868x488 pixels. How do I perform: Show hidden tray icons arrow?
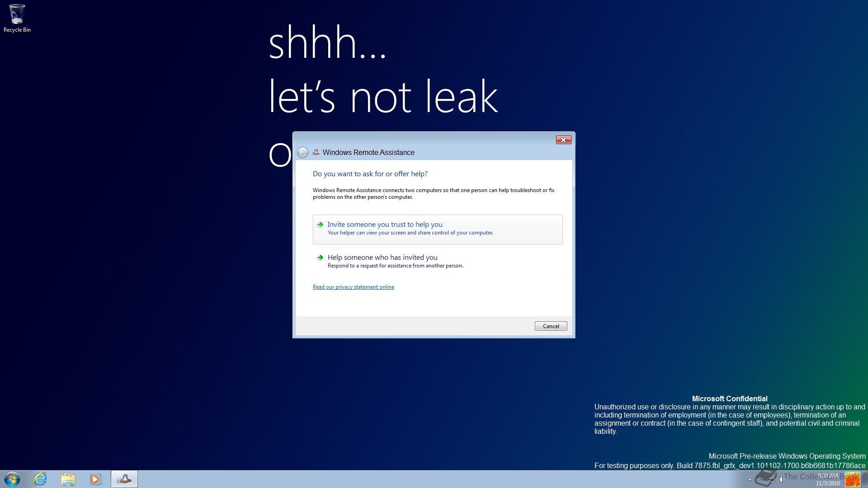point(750,479)
